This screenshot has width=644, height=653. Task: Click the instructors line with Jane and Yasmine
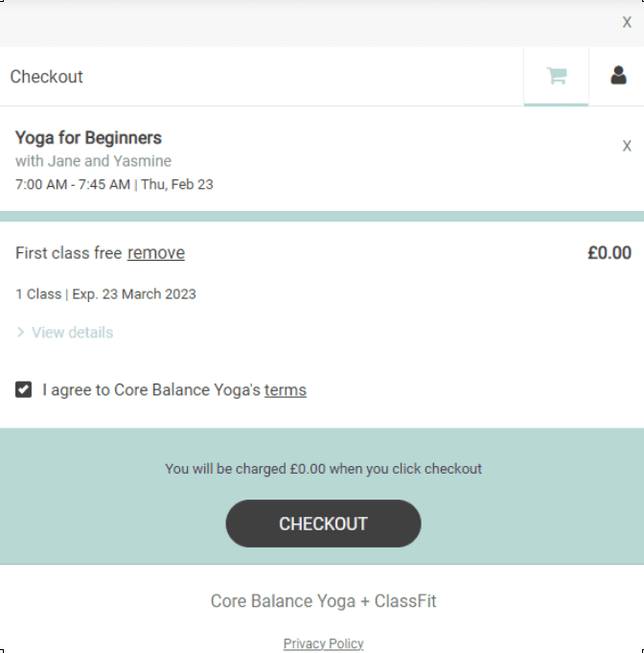pos(93,161)
